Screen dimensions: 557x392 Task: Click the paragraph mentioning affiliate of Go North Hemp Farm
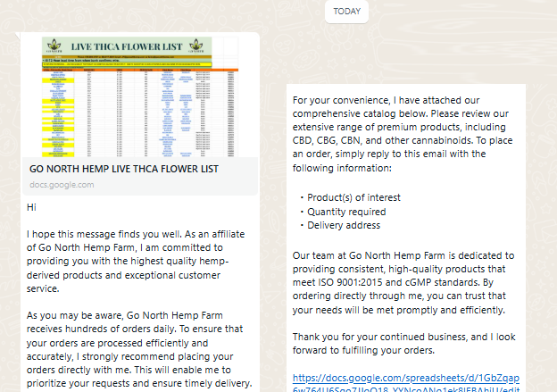136,262
